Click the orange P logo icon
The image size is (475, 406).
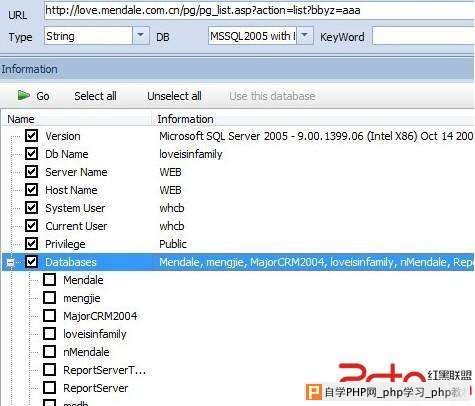coord(313,392)
